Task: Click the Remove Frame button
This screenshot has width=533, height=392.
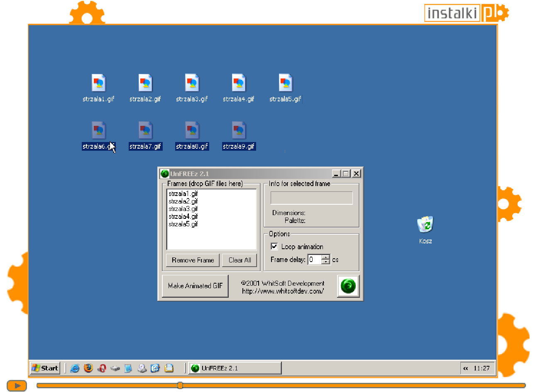Action: click(193, 260)
